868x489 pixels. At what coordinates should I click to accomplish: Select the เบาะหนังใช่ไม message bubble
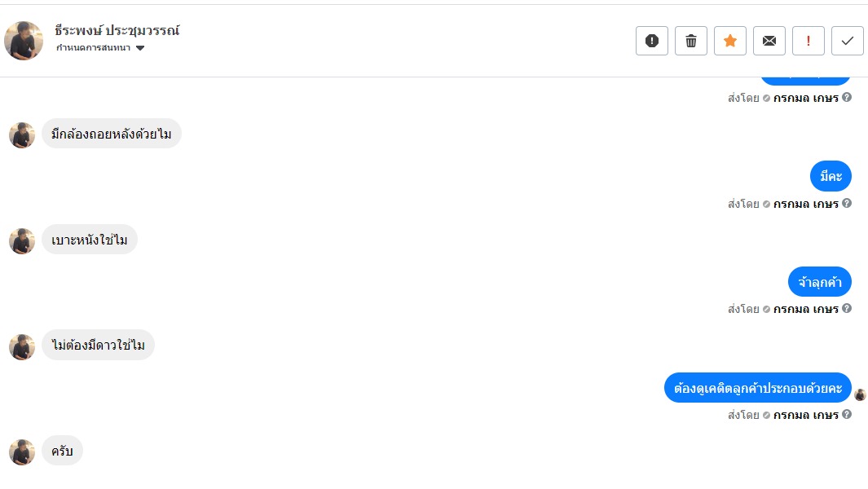pyautogui.click(x=90, y=240)
